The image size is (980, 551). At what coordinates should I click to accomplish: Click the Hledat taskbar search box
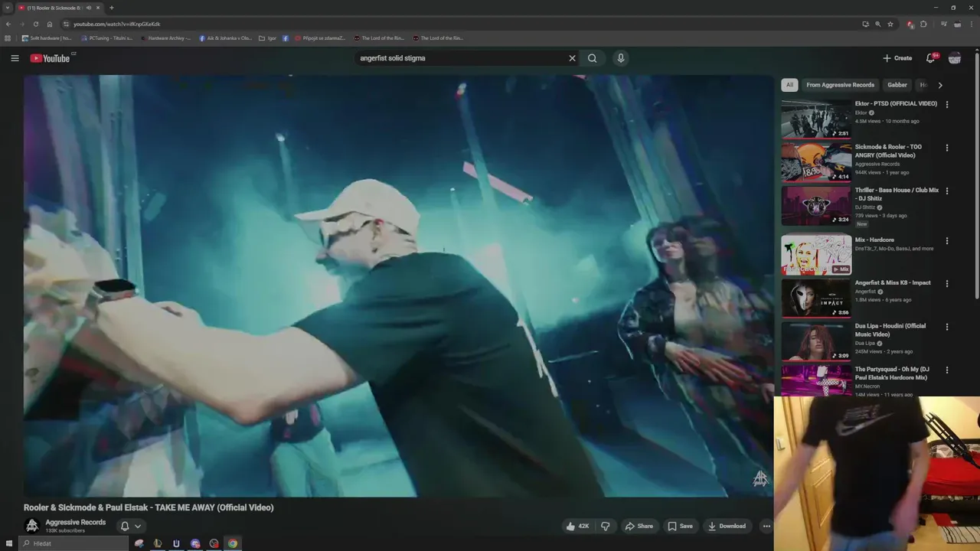(73, 543)
